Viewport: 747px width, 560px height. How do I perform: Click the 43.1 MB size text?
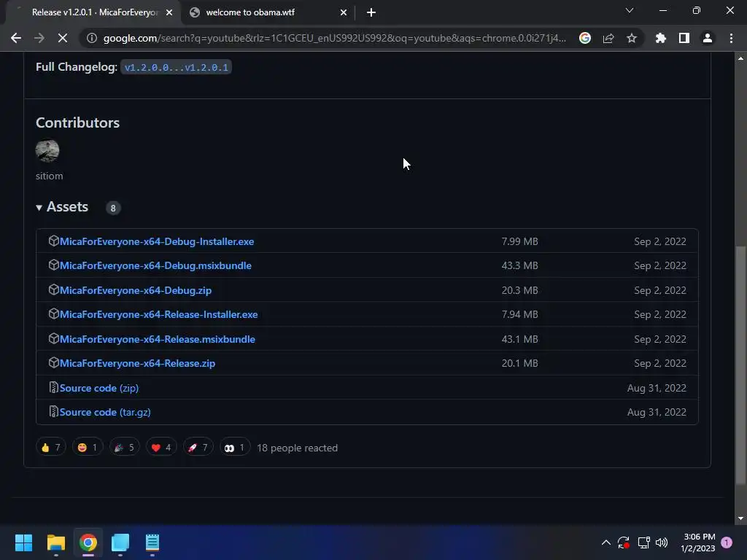pos(519,340)
